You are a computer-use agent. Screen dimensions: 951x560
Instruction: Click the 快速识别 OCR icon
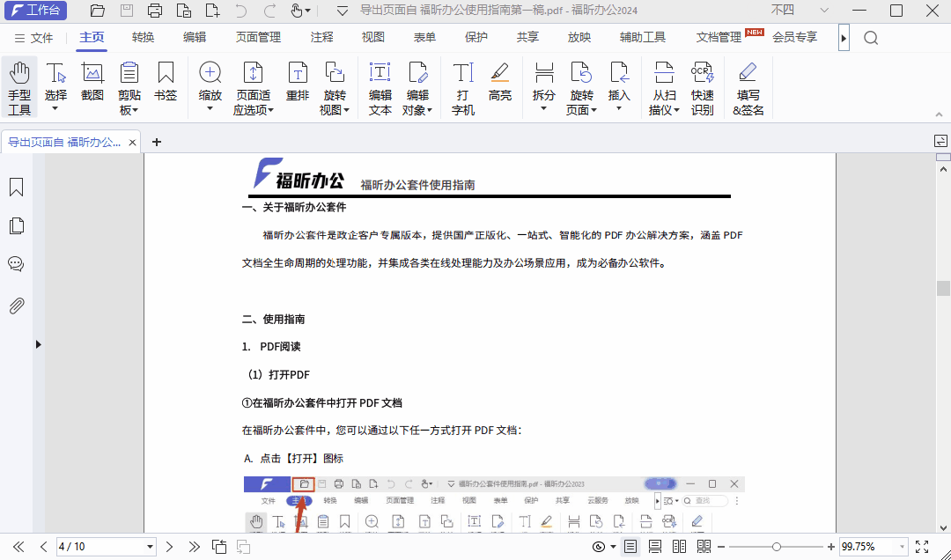703,86
